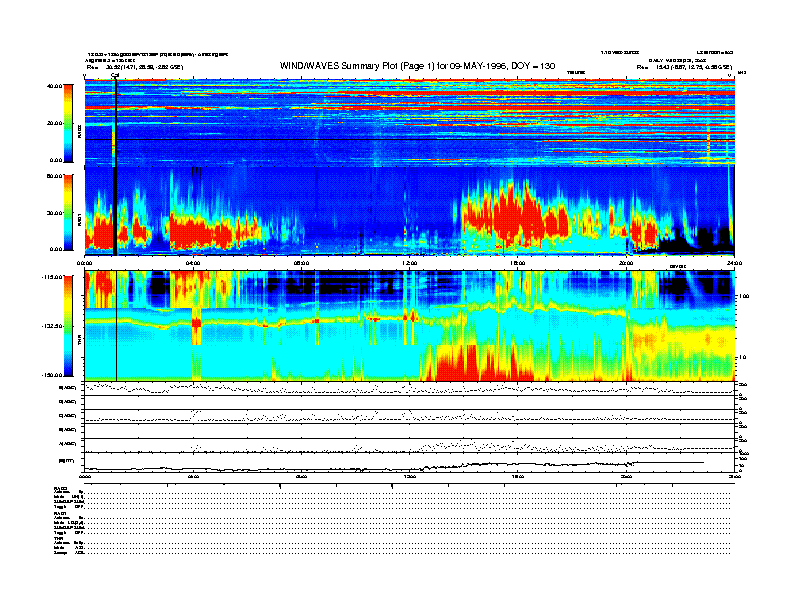This screenshot has height=612, width=792.
Task: Click the 24:00 tick below the RAD1 panel
Action: pos(734,263)
